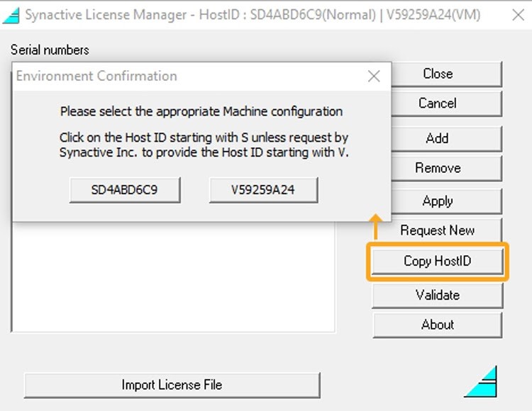Click the Synactive triangle logo at bottom right
The width and height of the screenshot is (532, 411).
[x=482, y=381]
